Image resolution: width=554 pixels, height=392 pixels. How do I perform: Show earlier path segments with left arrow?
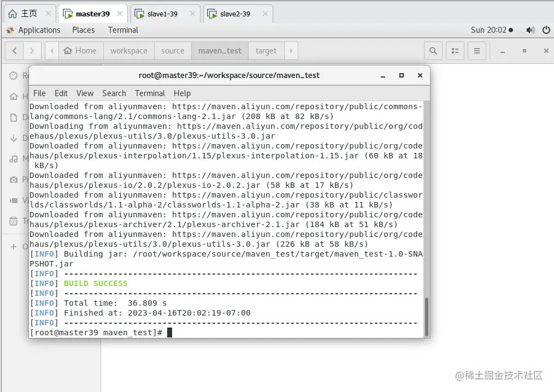pos(52,51)
